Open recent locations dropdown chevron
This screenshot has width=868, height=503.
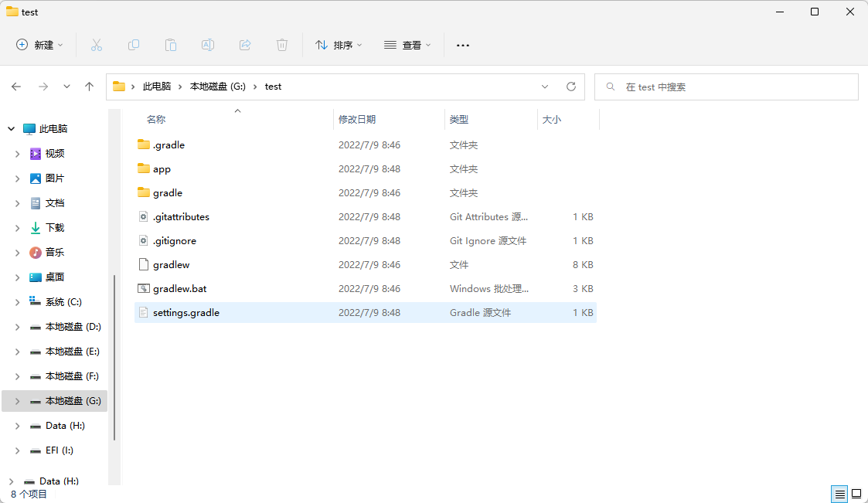click(x=66, y=87)
